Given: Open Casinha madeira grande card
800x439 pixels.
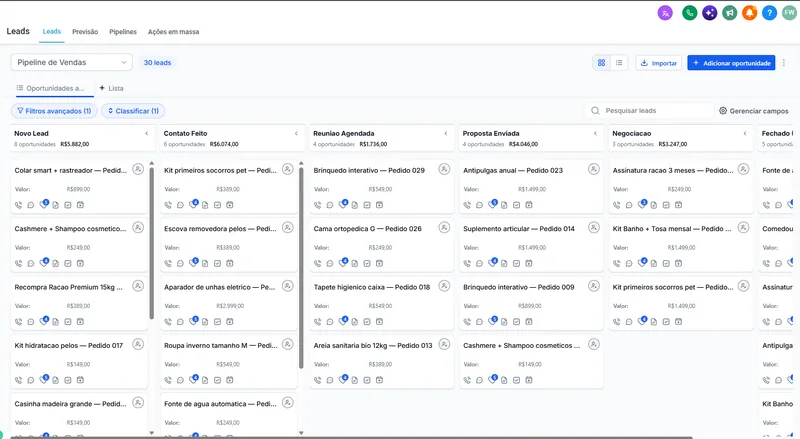Looking at the screenshot, I should click(70, 404).
